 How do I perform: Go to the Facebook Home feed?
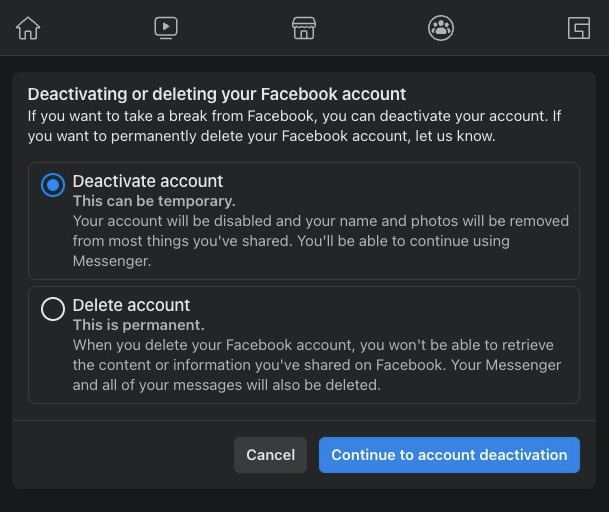pos(28,28)
